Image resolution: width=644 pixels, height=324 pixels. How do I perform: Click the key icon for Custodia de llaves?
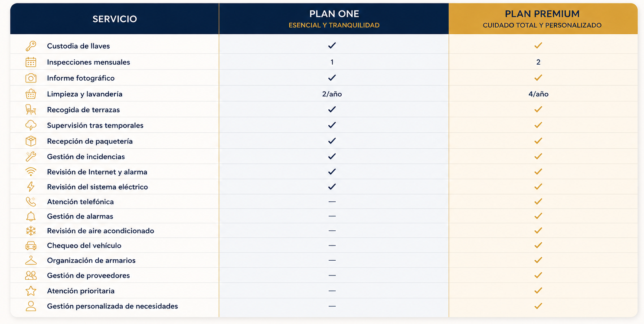pyautogui.click(x=31, y=46)
